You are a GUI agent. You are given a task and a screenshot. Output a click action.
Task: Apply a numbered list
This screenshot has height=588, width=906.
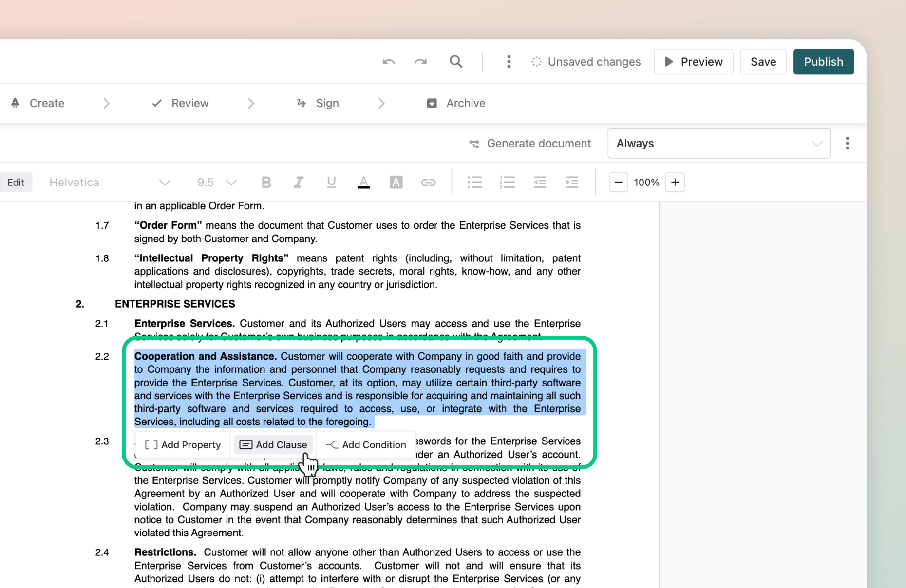507,182
